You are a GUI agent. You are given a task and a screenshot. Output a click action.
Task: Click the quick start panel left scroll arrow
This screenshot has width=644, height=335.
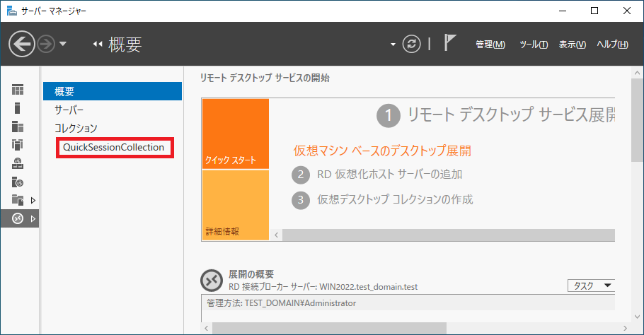[x=277, y=235]
